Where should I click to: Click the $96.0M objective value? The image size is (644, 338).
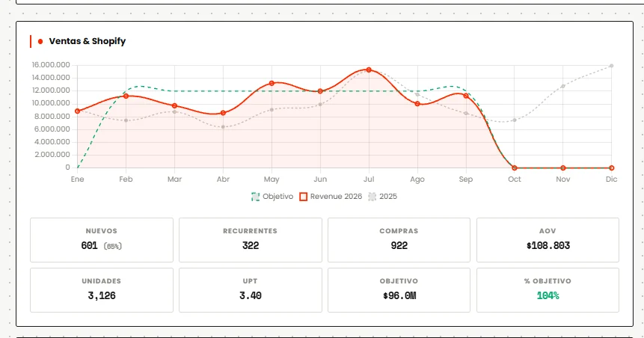[x=399, y=295]
